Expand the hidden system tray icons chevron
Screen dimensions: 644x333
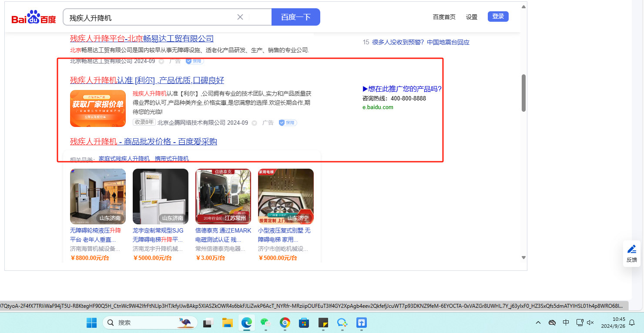[x=538, y=323]
